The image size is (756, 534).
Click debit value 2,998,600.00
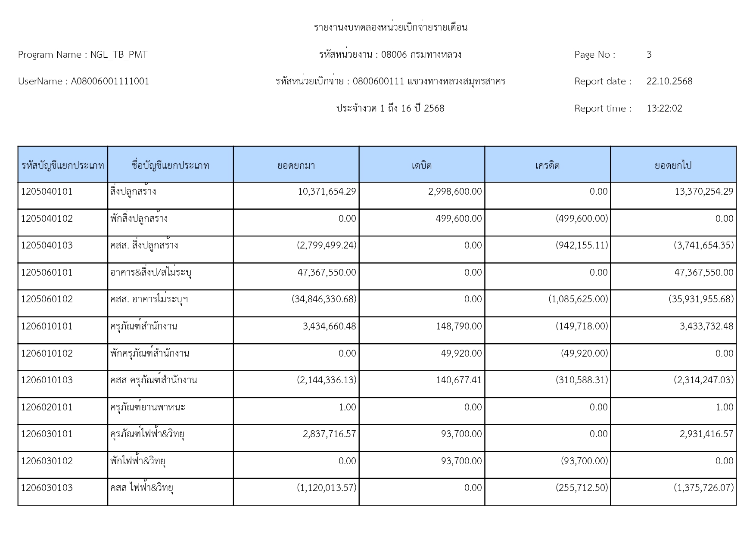pyautogui.click(x=455, y=192)
